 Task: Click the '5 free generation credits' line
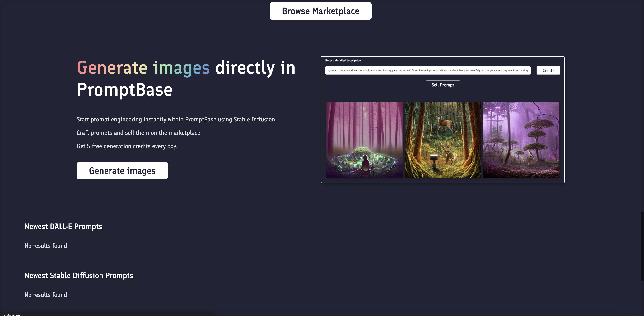click(127, 146)
